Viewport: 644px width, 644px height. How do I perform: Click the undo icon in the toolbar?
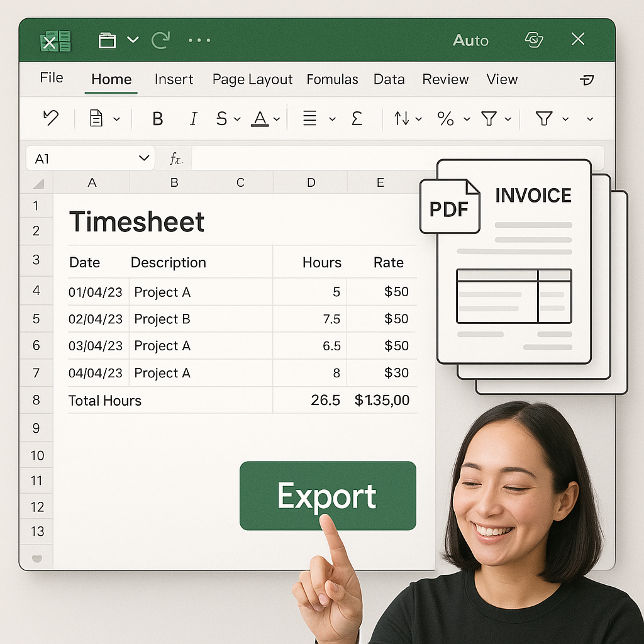51,118
